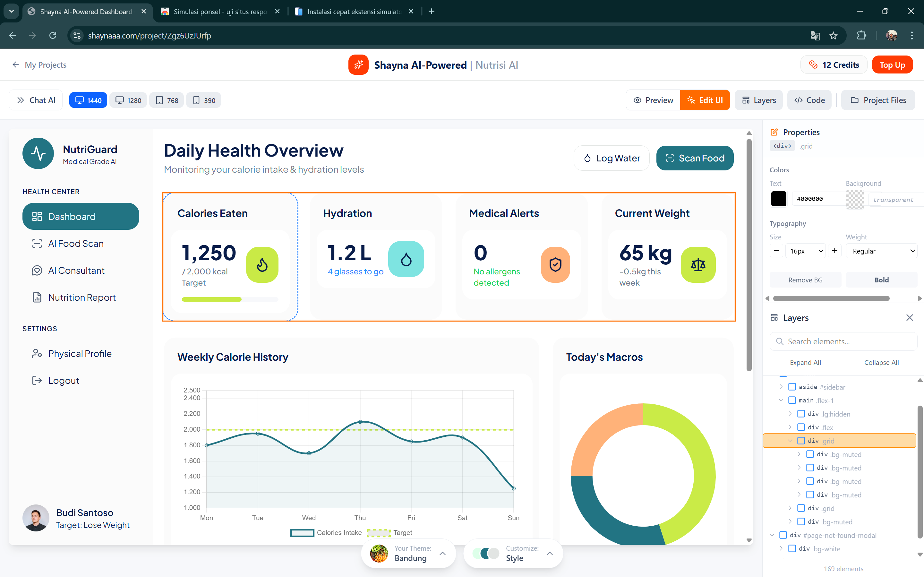Open AI Food Scan in sidebar menu
Screen dimensions: 924x577
tap(76, 244)
